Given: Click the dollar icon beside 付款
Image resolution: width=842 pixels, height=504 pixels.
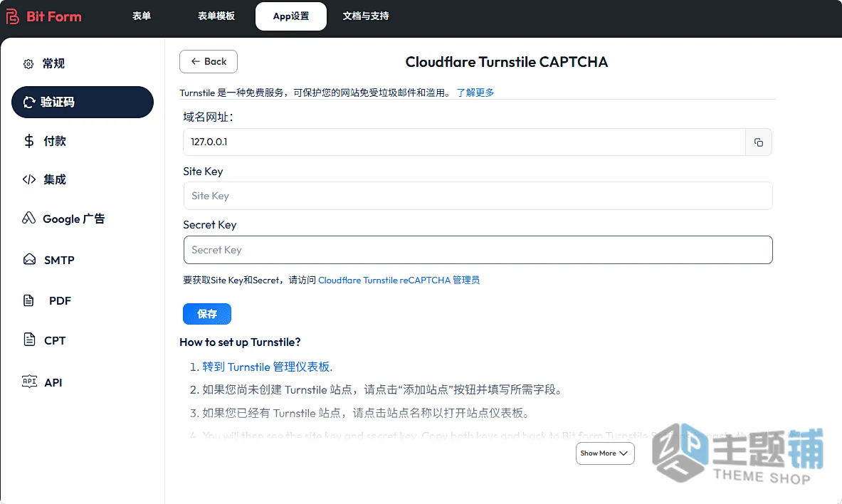Looking at the screenshot, I should tap(29, 141).
